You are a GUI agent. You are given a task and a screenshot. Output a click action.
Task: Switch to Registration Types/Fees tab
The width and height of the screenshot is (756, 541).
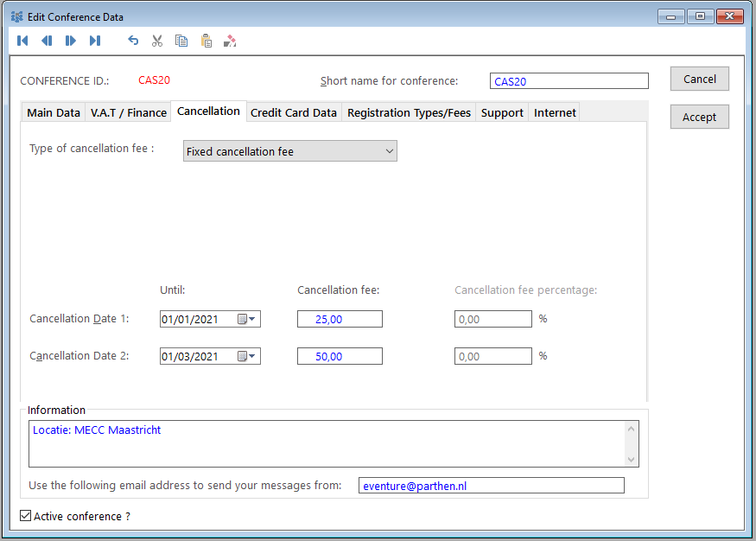click(x=409, y=113)
